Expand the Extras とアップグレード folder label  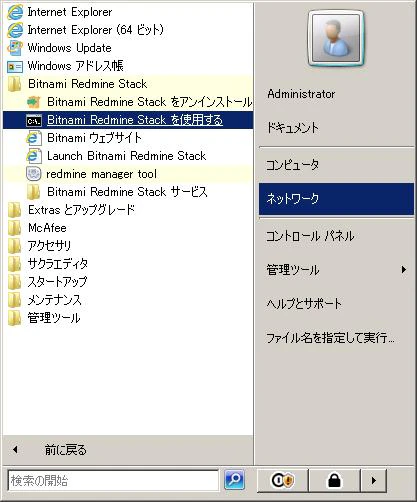coord(81,210)
